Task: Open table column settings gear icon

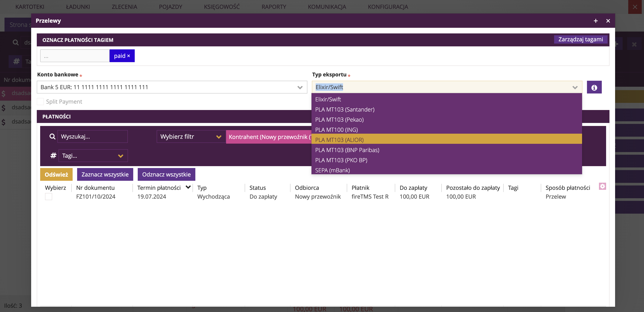Action: tap(602, 186)
